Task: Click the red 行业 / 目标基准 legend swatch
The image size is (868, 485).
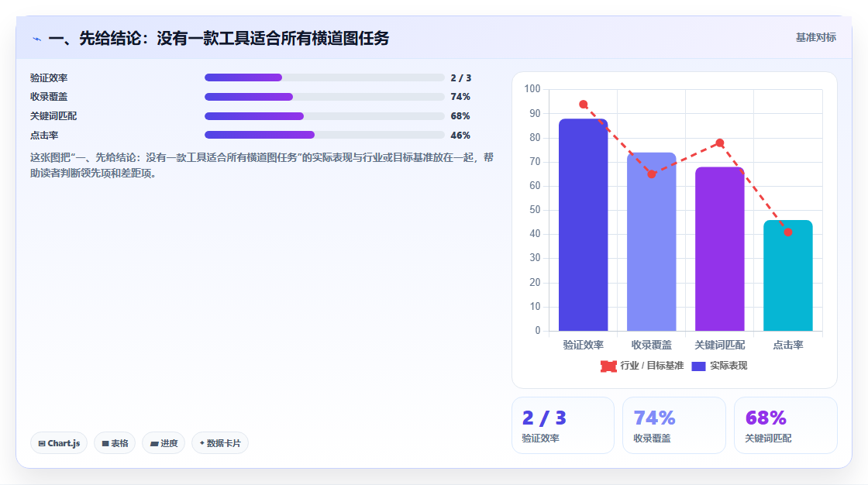Action: [x=608, y=366]
